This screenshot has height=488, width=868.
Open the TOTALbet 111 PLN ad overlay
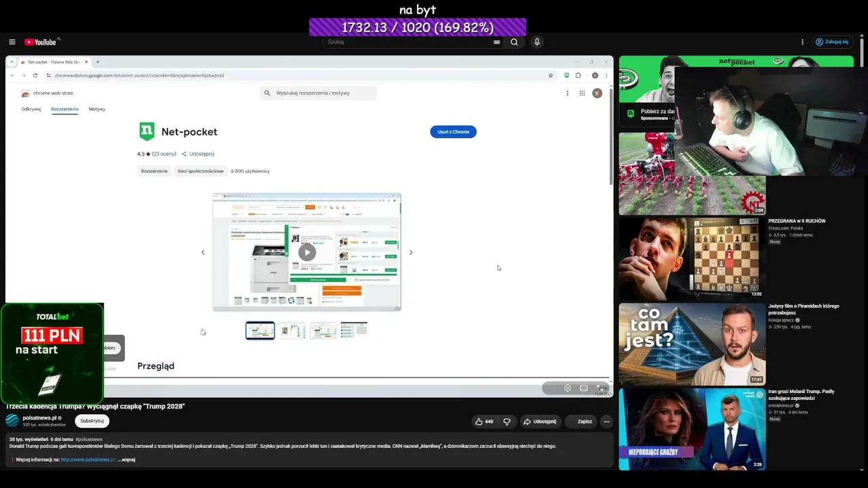(52, 353)
